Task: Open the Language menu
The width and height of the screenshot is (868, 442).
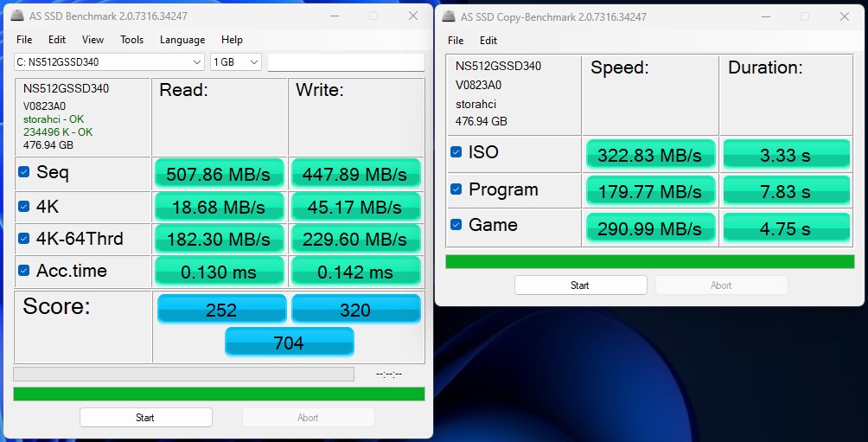Action: (x=182, y=40)
